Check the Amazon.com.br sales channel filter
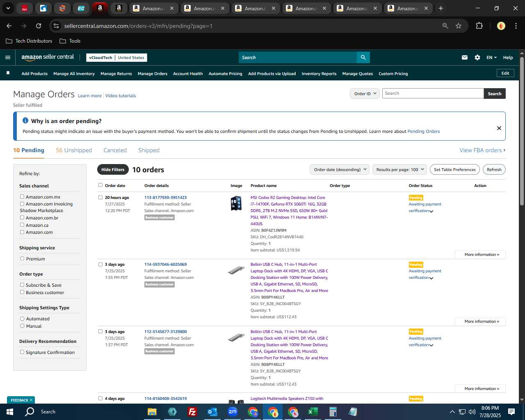 (x=22, y=218)
